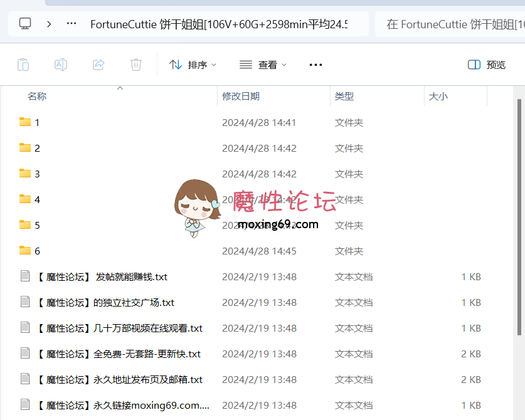Viewport: 525px width, 420px height.
Task: Open the See more ellipsis toolbar menu
Action: tap(316, 64)
